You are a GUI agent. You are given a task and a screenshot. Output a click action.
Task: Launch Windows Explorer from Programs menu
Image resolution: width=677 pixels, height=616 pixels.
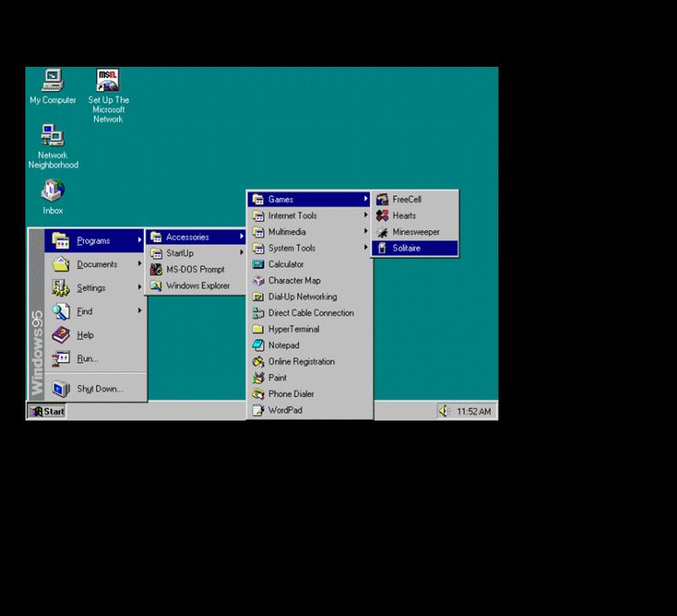pos(195,286)
